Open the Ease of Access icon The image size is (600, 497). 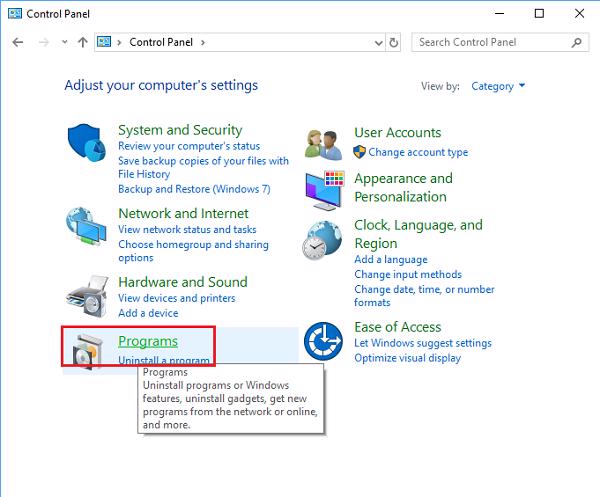point(323,341)
